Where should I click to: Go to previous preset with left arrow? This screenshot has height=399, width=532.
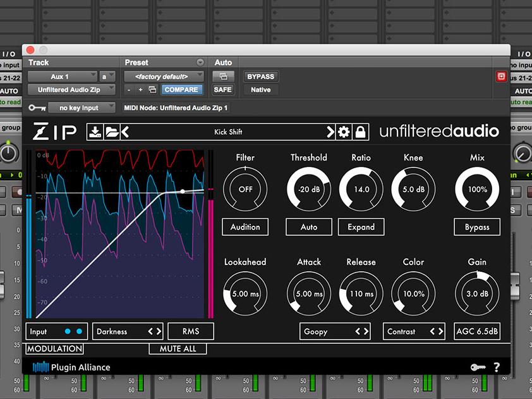point(125,132)
